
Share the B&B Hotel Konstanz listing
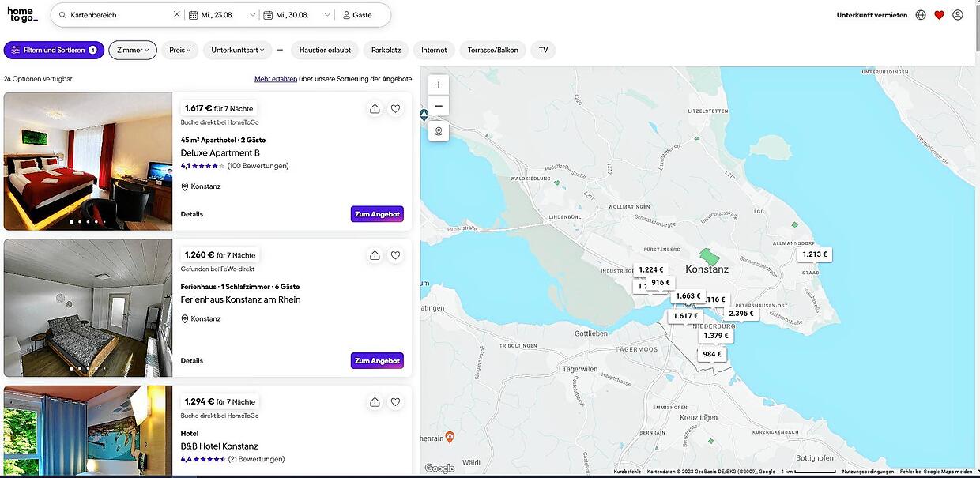point(375,401)
